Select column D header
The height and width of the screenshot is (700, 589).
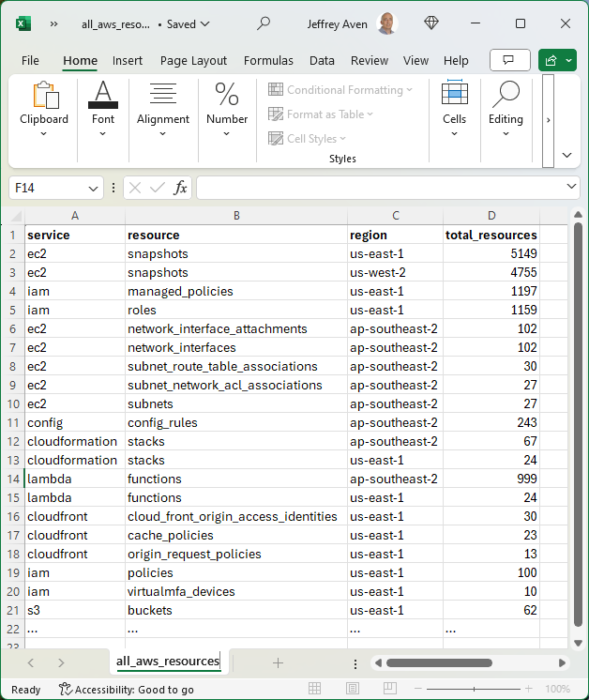(x=491, y=216)
